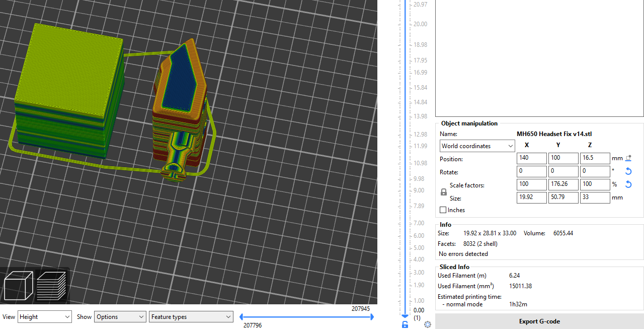644x329 pixels.
Task: Reset scale factors with the blue arrow icon
Action: point(628,184)
